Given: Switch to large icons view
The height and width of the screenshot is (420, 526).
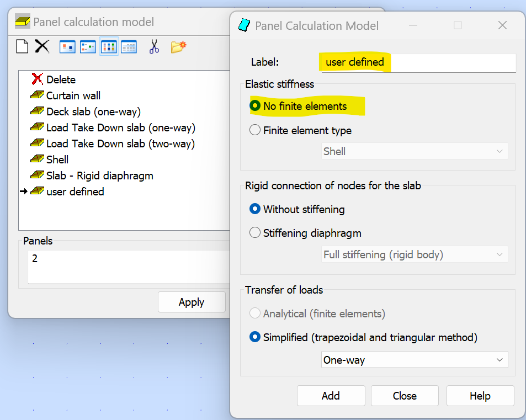Looking at the screenshot, I should (67, 47).
